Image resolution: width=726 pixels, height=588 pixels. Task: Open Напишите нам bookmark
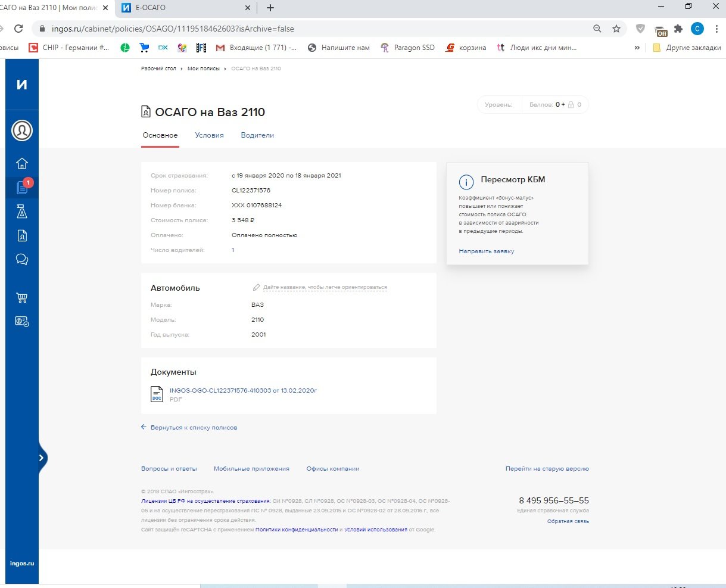click(x=338, y=48)
